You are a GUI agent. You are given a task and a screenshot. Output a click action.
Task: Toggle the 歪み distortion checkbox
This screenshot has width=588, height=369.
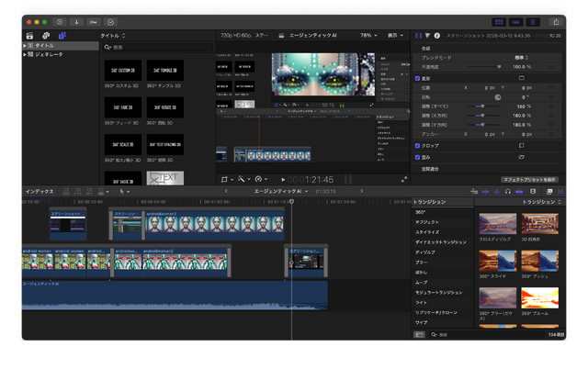point(417,157)
